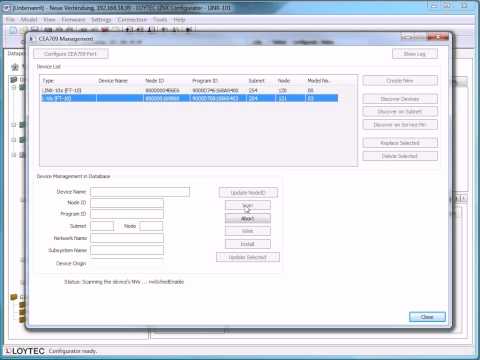Open the File menu in Configurator window
Image resolution: width=480 pixels, height=360 pixels.
(x=10, y=20)
